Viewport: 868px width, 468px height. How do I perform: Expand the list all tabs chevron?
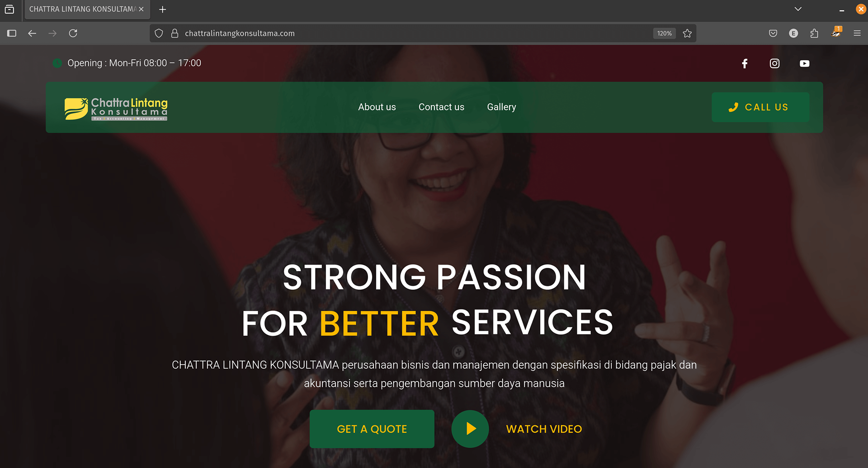pos(798,9)
